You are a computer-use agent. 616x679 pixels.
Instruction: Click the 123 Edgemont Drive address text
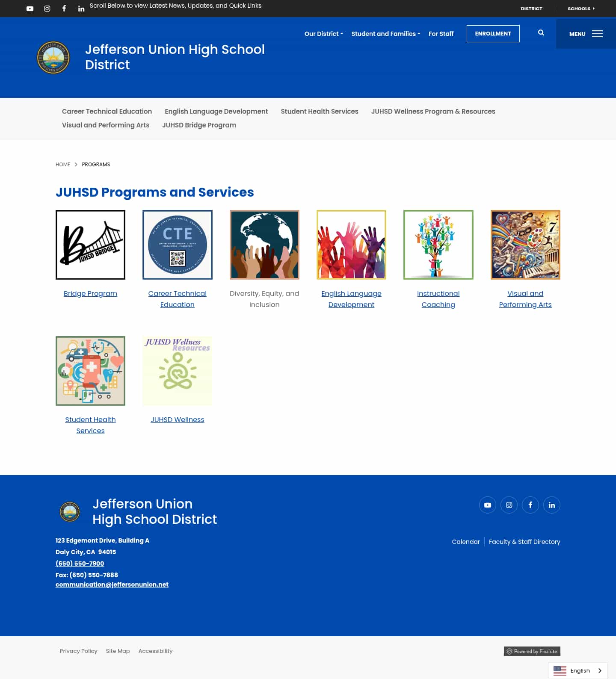102,540
